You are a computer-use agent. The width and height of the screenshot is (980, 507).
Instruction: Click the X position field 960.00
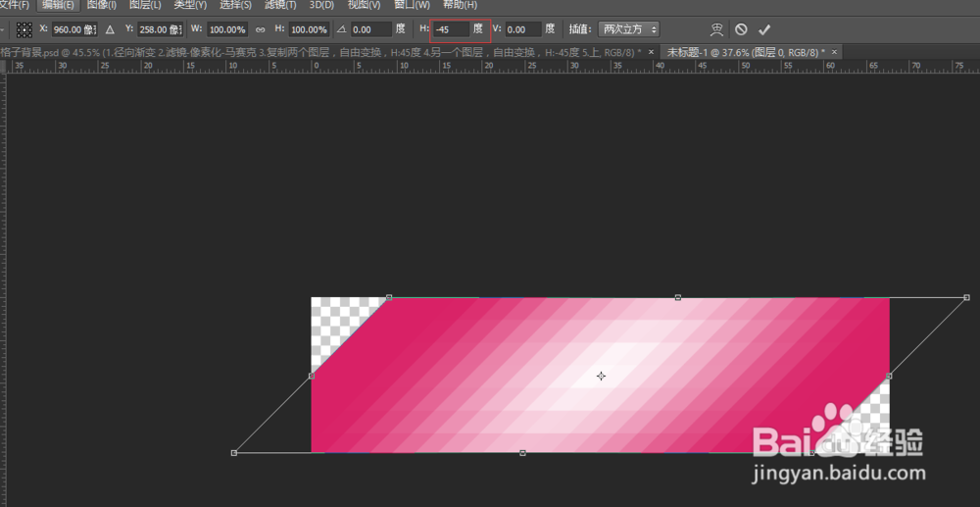[x=74, y=29]
